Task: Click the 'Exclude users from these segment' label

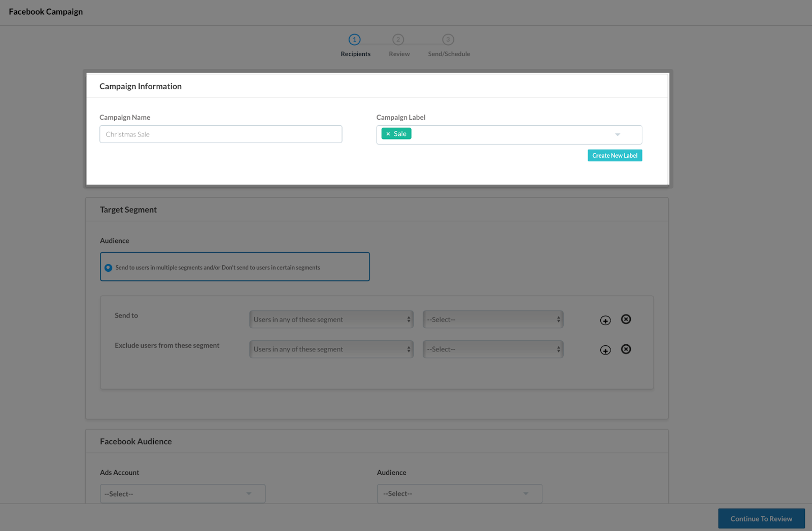Action: (167, 345)
